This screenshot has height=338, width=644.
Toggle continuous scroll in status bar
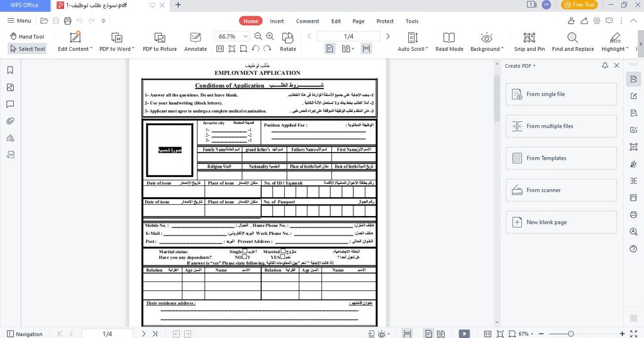pos(407,334)
